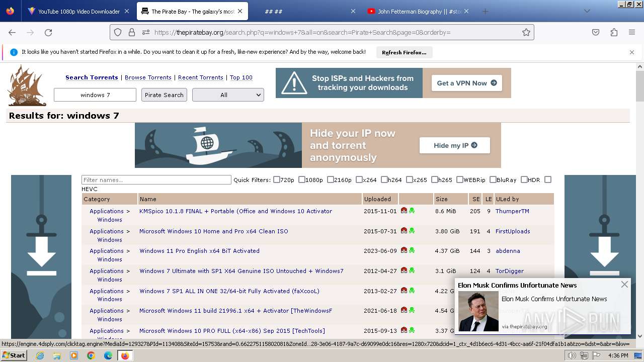Open Microsoft Windows 10 Home and Pro x64 link

214,231
